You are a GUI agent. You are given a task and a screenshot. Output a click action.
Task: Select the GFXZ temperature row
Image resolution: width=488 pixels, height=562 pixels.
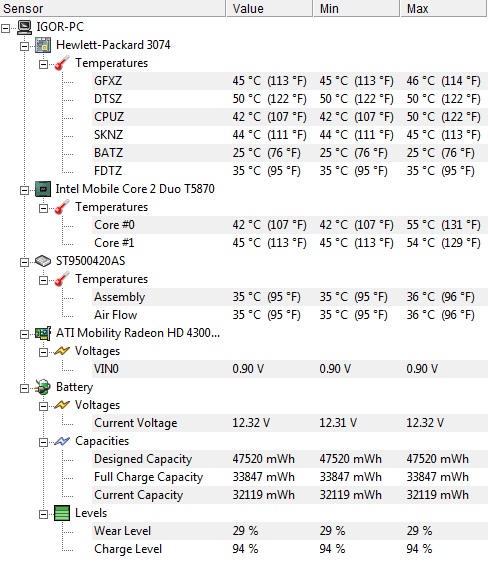point(290,81)
